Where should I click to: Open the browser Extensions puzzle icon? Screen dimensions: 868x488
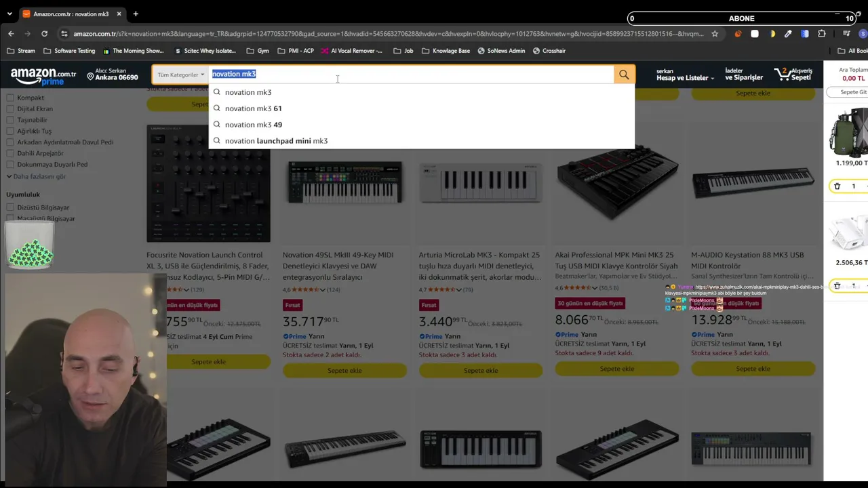click(x=822, y=34)
